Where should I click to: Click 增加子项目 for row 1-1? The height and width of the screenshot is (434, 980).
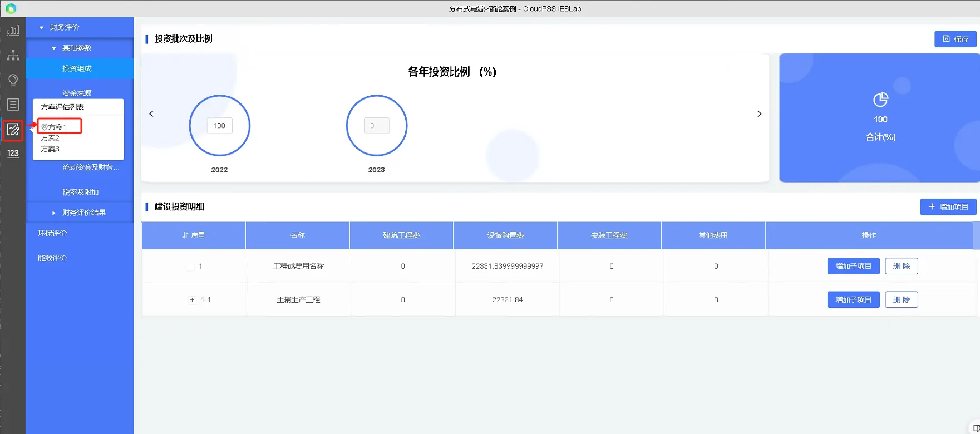853,299
